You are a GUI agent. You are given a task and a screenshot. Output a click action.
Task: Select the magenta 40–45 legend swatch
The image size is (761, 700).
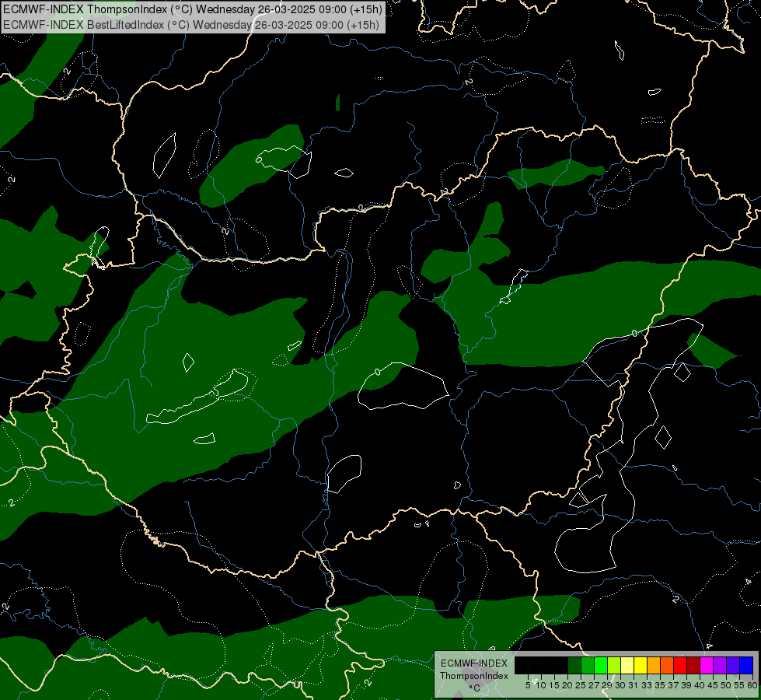[707, 665]
